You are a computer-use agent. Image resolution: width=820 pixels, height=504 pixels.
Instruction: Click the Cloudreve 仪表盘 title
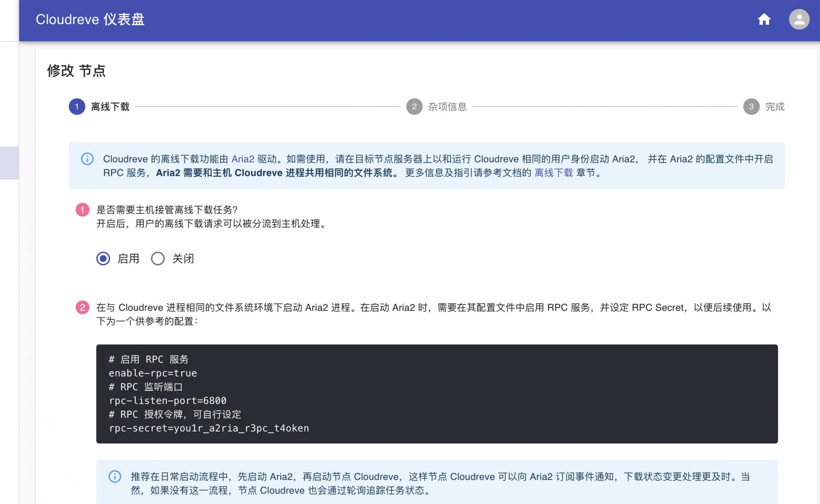point(90,19)
